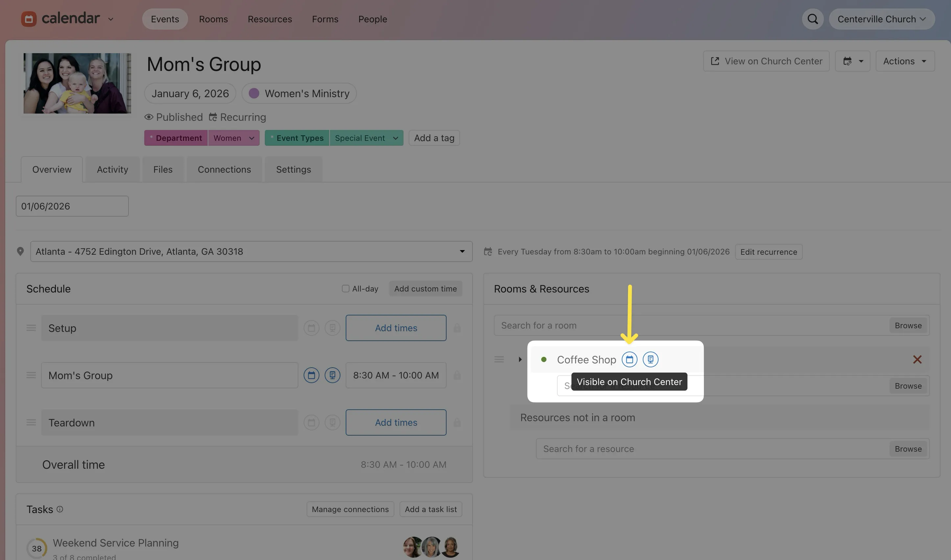951x560 pixels.
Task: Open View on Church Center link
Action: pos(766,61)
